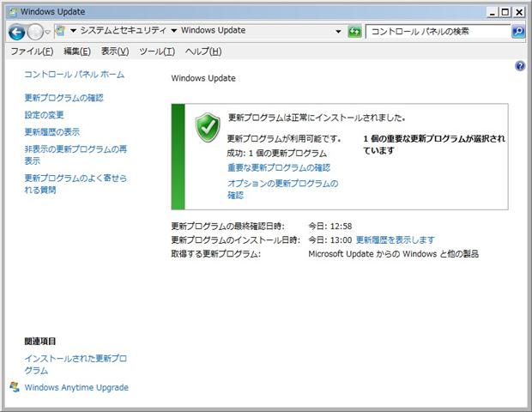
Task: Close the Windows Update window
Action: (519, 13)
